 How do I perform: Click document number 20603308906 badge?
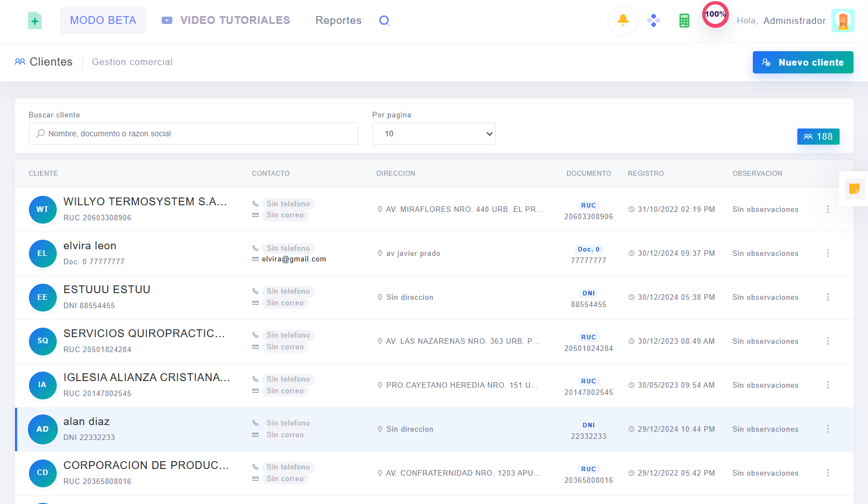[x=589, y=216]
